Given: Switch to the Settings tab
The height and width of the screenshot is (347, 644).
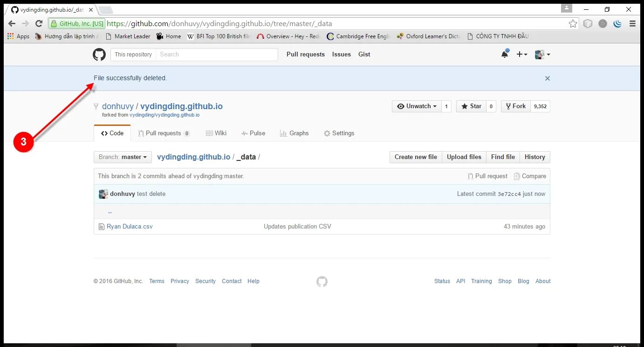Looking at the screenshot, I should (339, 133).
